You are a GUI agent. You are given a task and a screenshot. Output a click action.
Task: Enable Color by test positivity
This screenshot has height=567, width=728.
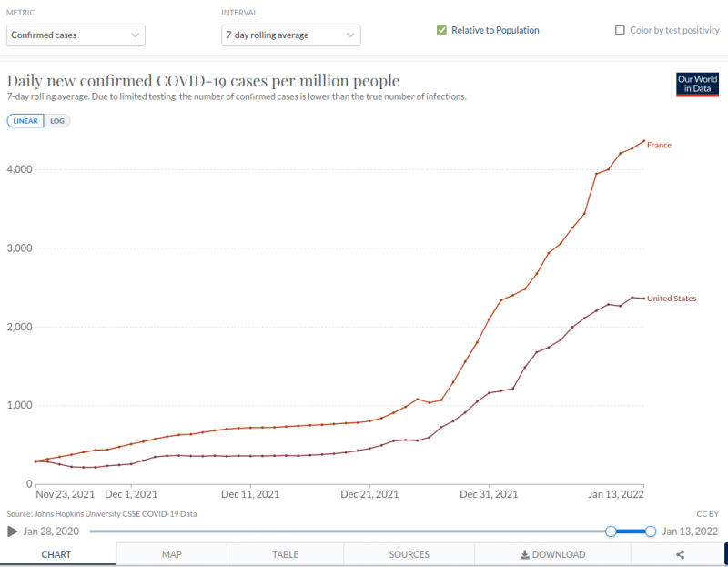(621, 30)
